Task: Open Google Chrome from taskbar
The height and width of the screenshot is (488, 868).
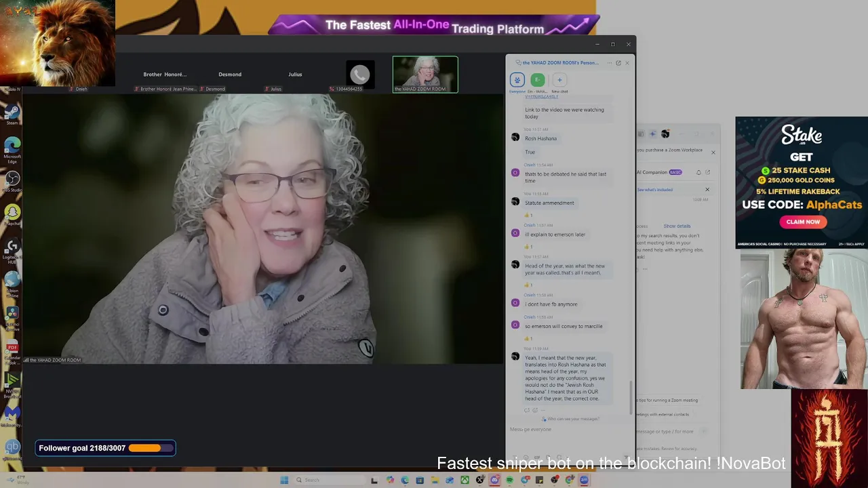Action: [x=570, y=480]
